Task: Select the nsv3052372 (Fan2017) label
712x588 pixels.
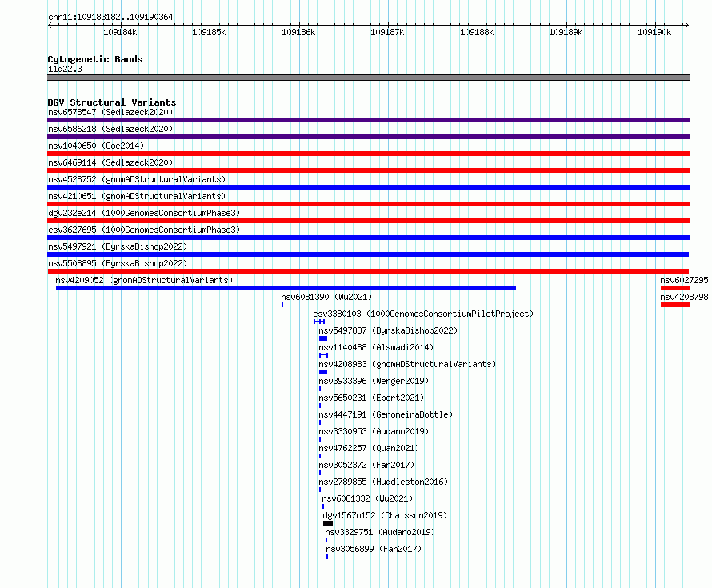Action: pyautogui.click(x=366, y=465)
